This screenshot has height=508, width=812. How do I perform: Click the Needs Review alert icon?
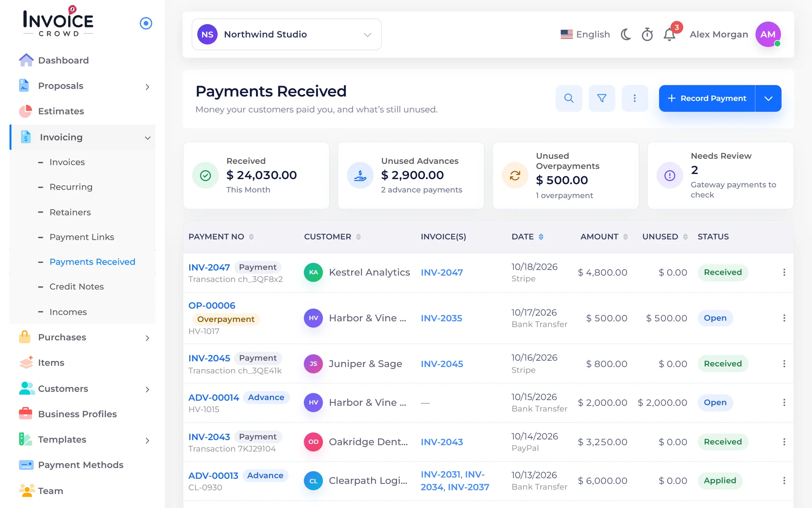[670, 175]
